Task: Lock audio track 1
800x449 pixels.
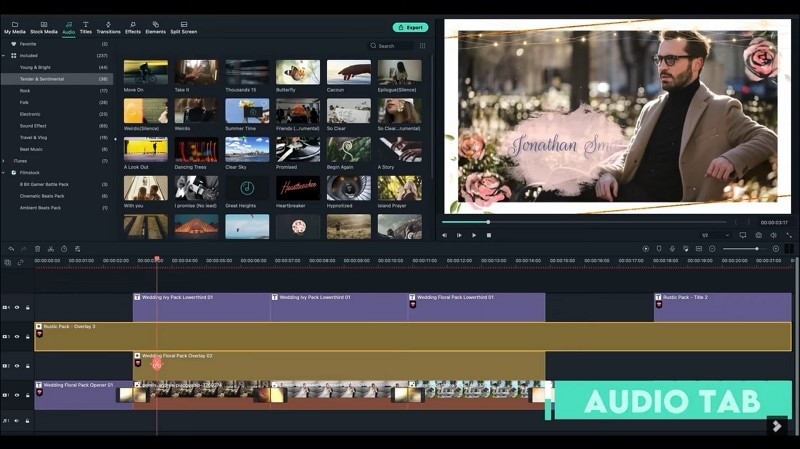Action: pyautogui.click(x=28, y=421)
